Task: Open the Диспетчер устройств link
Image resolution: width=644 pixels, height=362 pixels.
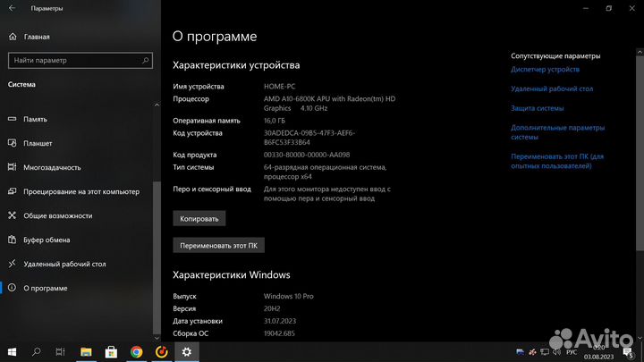Action: 545,70
